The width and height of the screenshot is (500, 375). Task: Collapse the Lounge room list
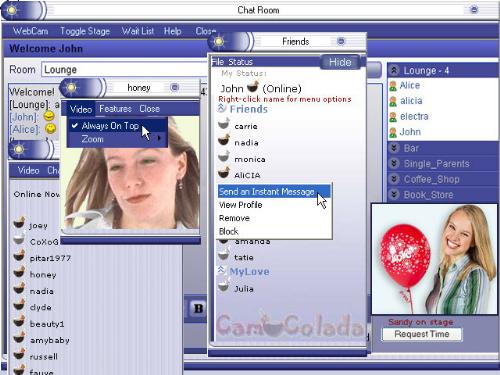[x=394, y=70]
